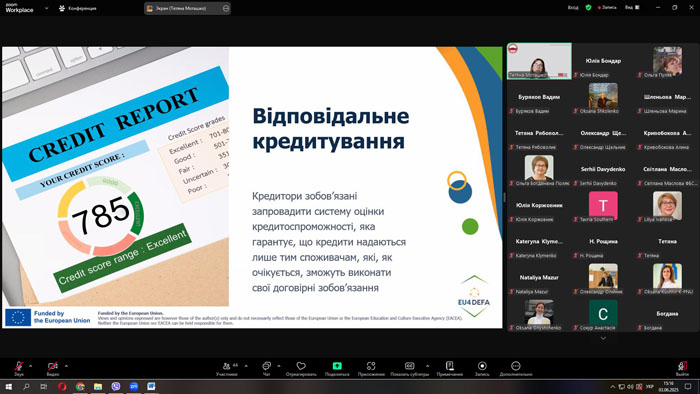Open Windows Start menu
700x394 pixels.
pyautogui.click(x=8, y=386)
